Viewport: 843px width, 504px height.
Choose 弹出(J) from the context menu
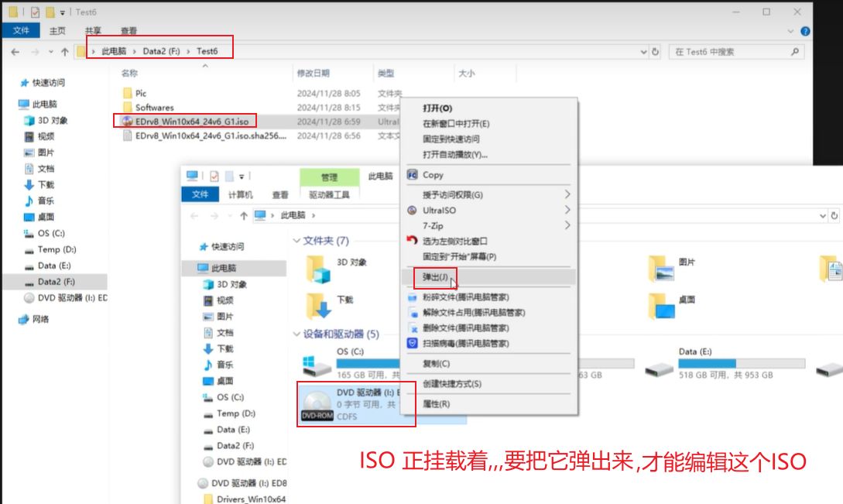coord(435,277)
